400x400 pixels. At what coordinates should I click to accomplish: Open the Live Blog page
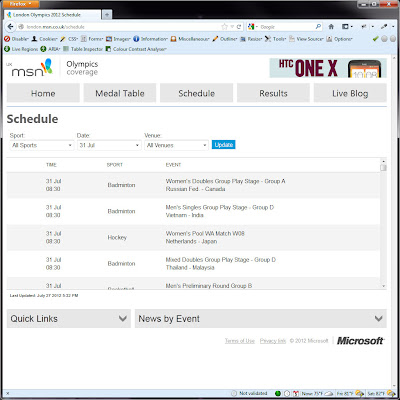coord(350,93)
